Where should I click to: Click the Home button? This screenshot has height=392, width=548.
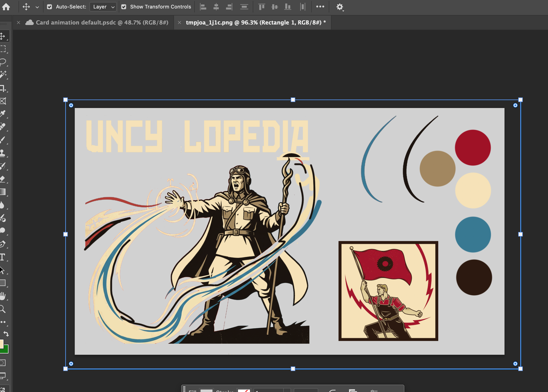[6, 7]
